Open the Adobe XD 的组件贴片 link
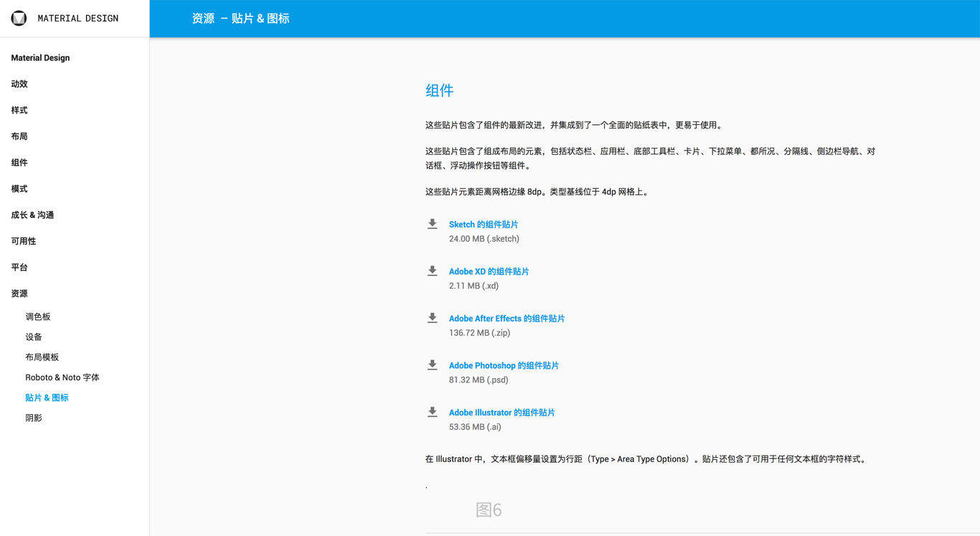 [x=489, y=271]
